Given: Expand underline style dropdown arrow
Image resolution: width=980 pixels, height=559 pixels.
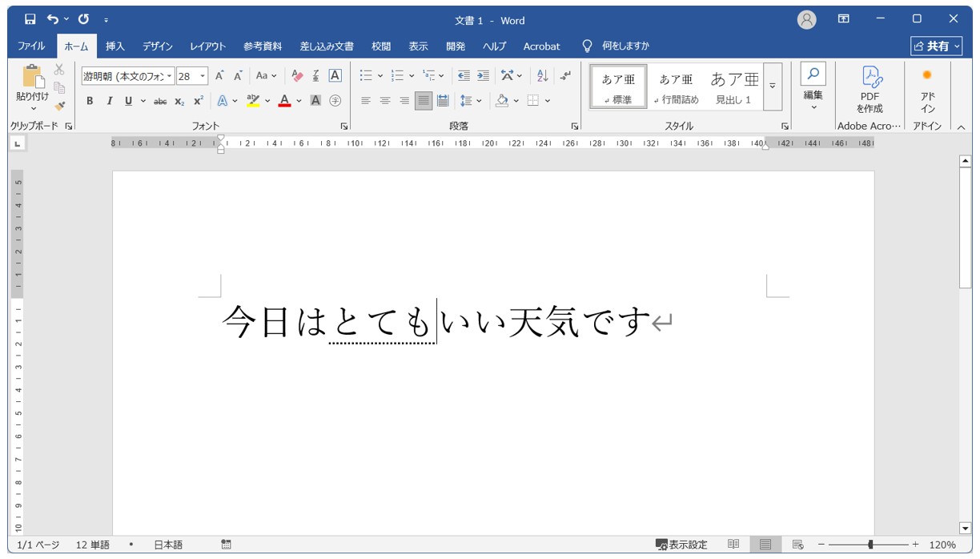Looking at the screenshot, I should tap(143, 101).
